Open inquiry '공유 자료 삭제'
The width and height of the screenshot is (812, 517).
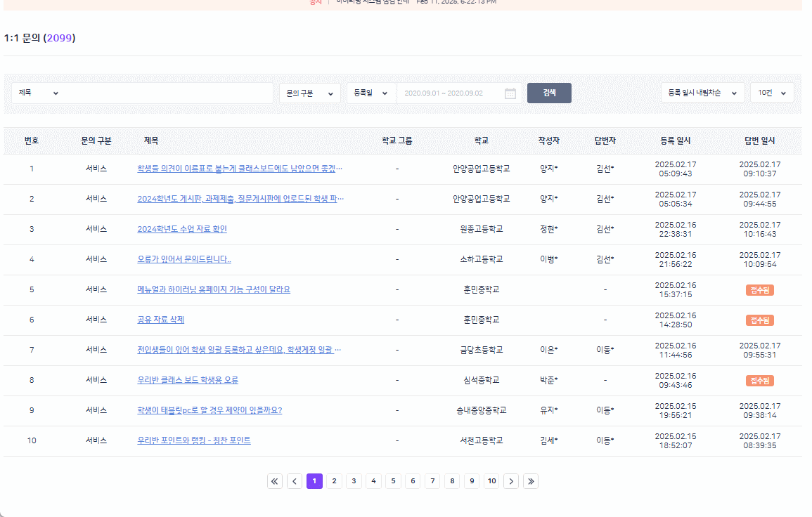pyautogui.click(x=160, y=320)
